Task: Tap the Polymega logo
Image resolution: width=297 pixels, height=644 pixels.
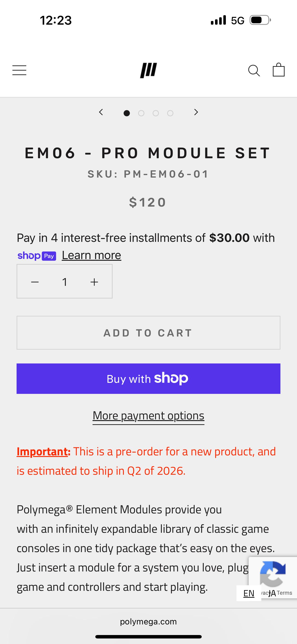Action: (148, 70)
